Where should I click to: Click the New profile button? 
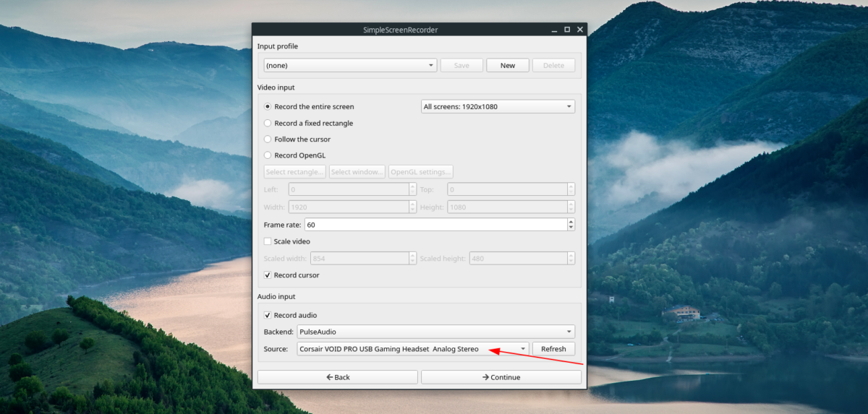tap(508, 65)
